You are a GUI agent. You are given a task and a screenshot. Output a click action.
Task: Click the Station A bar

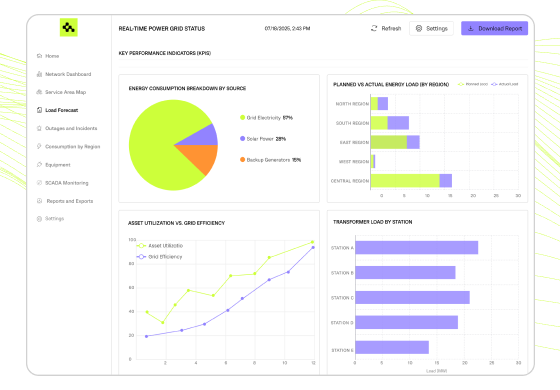[x=417, y=248]
